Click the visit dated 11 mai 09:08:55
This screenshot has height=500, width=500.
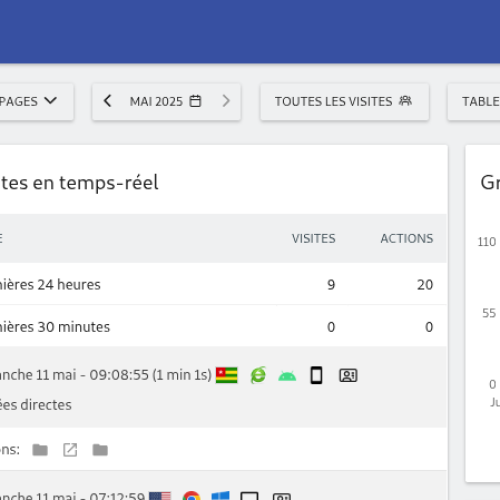(223, 387)
